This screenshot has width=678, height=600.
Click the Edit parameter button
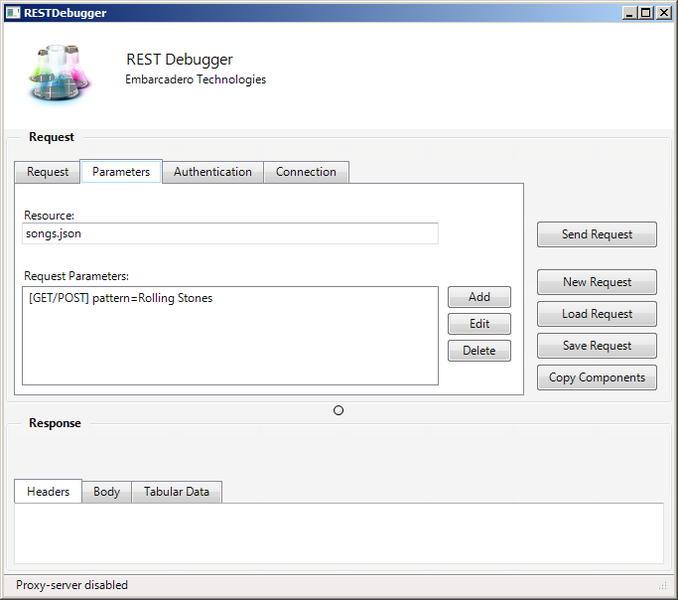[x=479, y=324]
